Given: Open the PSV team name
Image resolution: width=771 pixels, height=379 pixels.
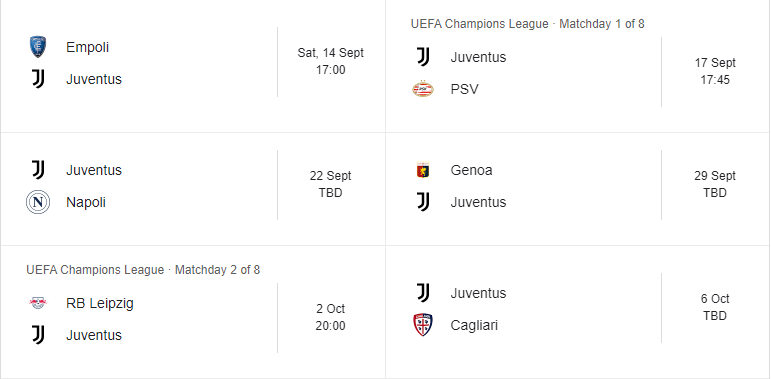Looking at the screenshot, I should [x=464, y=89].
